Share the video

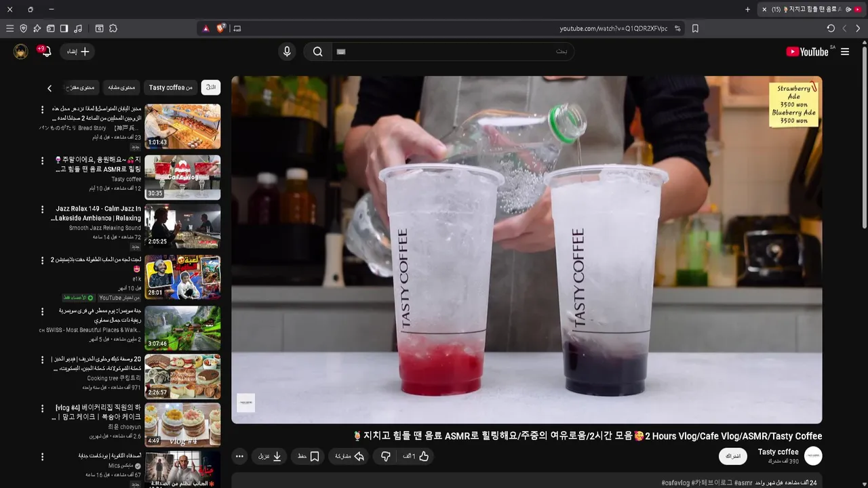click(350, 457)
